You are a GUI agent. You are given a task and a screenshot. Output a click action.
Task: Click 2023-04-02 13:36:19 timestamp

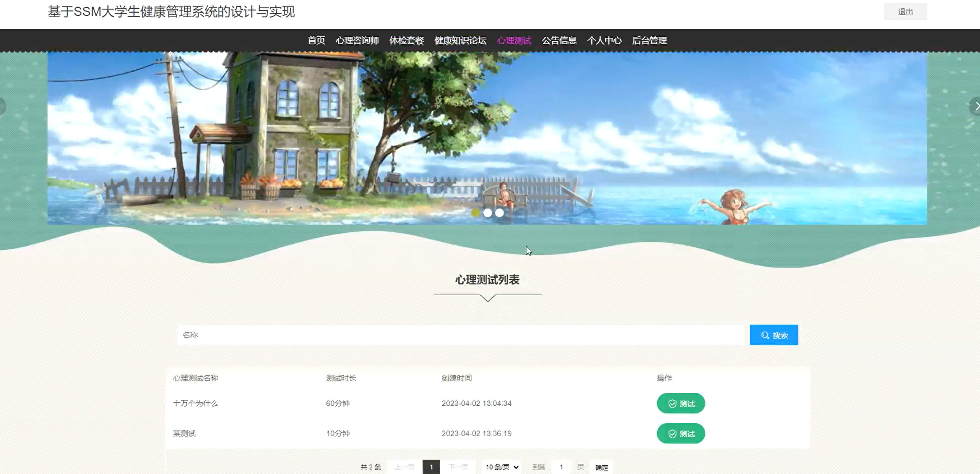(476, 434)
